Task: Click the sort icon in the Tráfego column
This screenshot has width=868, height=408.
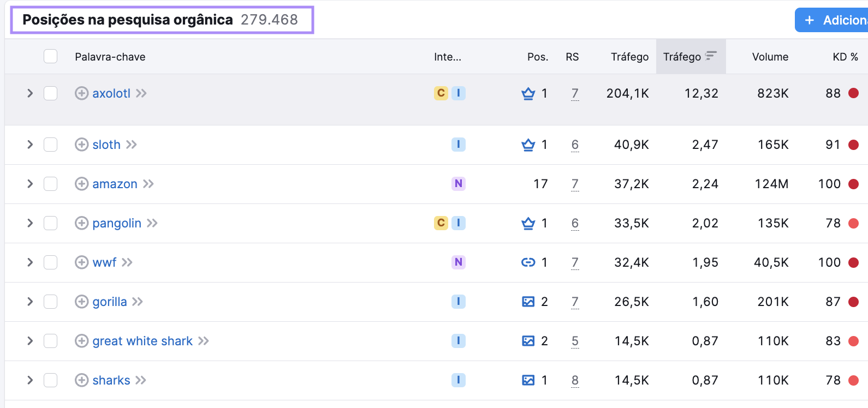Action: [711, 56]
